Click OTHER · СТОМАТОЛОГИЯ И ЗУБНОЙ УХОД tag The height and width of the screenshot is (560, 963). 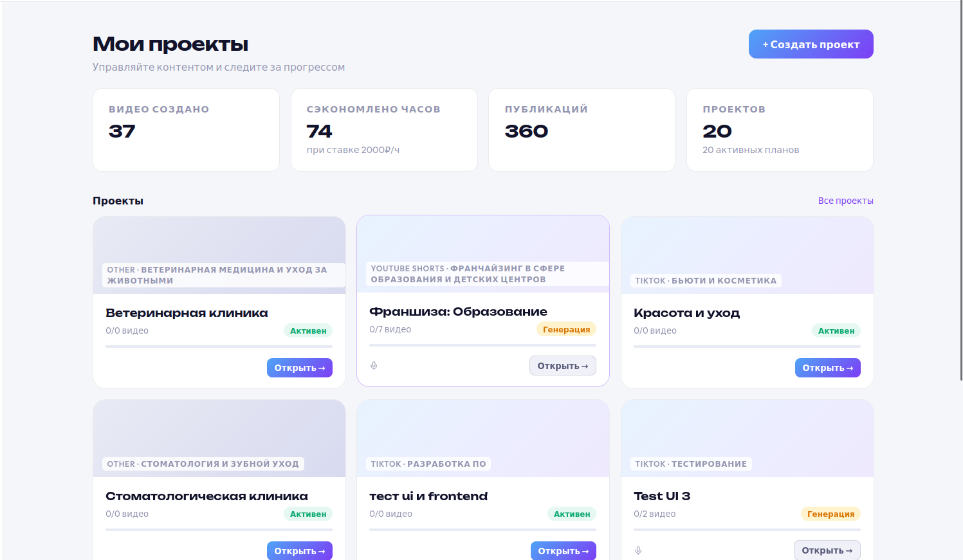pos(203,464)
